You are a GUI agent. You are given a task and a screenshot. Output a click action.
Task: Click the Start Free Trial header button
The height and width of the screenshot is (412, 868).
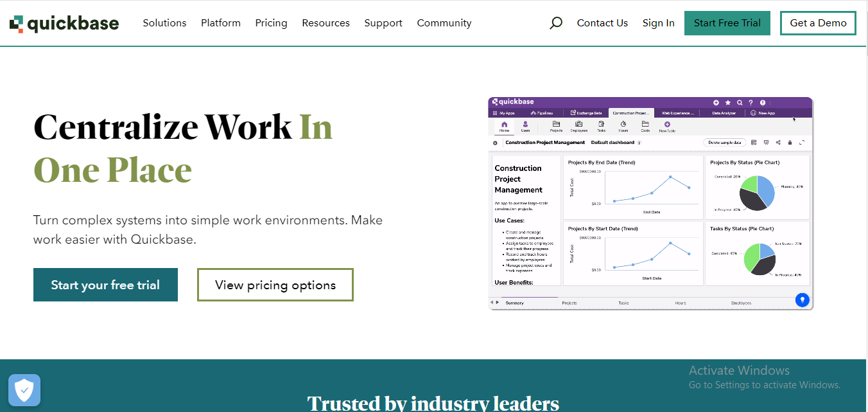(727, 23)
